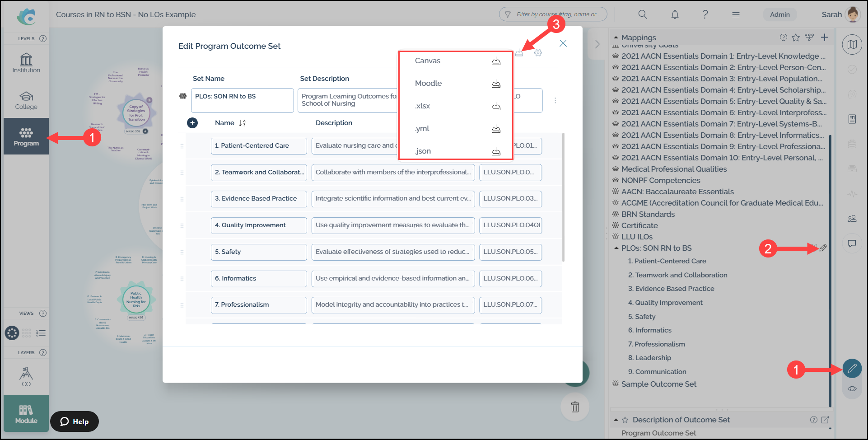The height and width of the screenshot is (440, 868).
Task: Click the search magnifier icon
Action: tap(643, 14)
